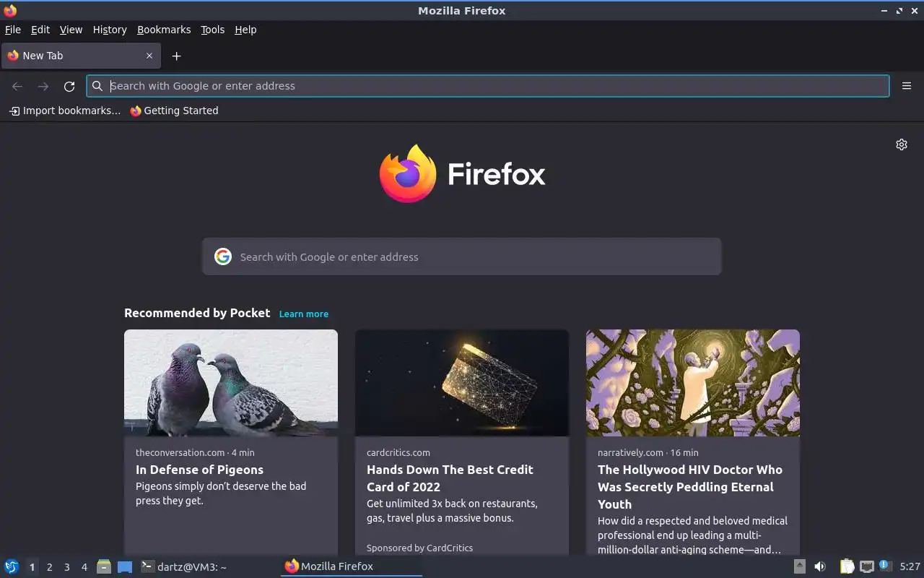
Task: Focus the center Google search box
Action: [462, 256]
